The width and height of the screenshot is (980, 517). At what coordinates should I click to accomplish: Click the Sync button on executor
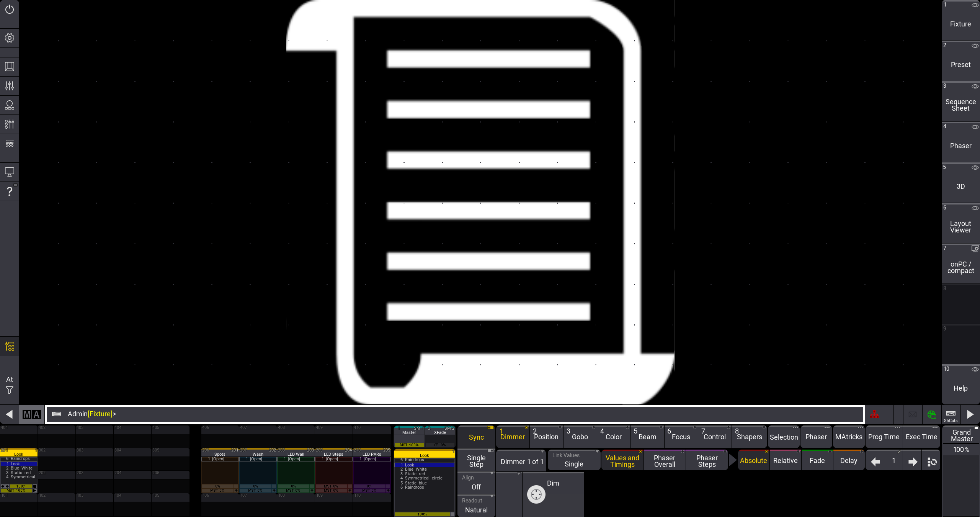476,437
